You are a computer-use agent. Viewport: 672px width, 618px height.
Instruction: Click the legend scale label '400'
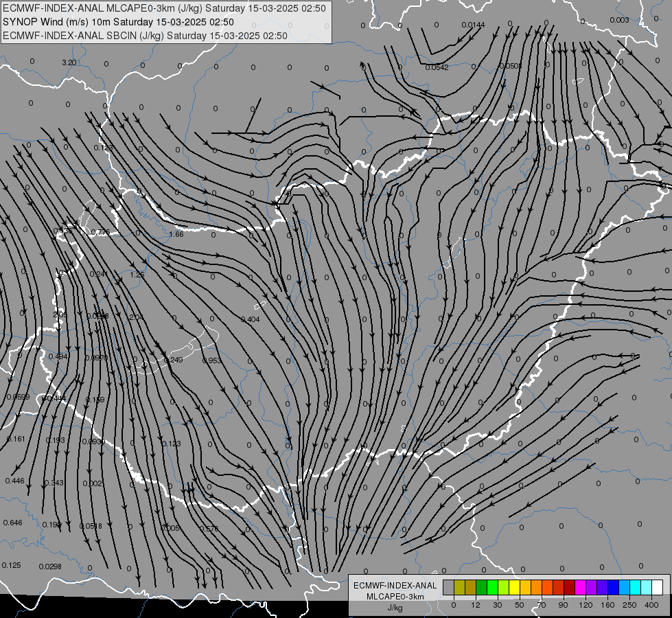tap(651, 605)
